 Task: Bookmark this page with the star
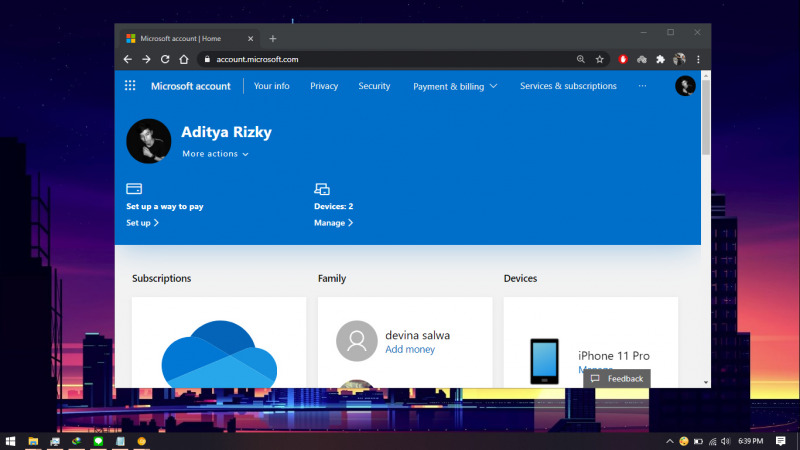click(x=599, y=59)
